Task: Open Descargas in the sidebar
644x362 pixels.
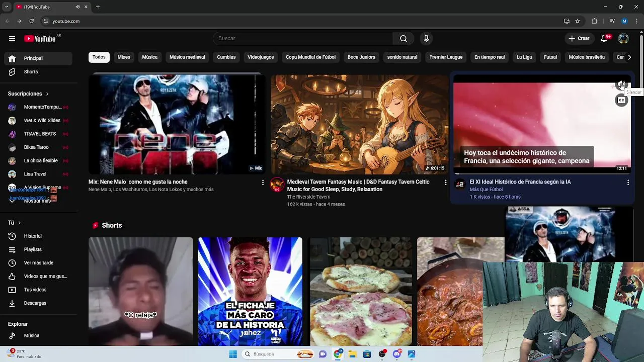Action: [x=39, y=303]
